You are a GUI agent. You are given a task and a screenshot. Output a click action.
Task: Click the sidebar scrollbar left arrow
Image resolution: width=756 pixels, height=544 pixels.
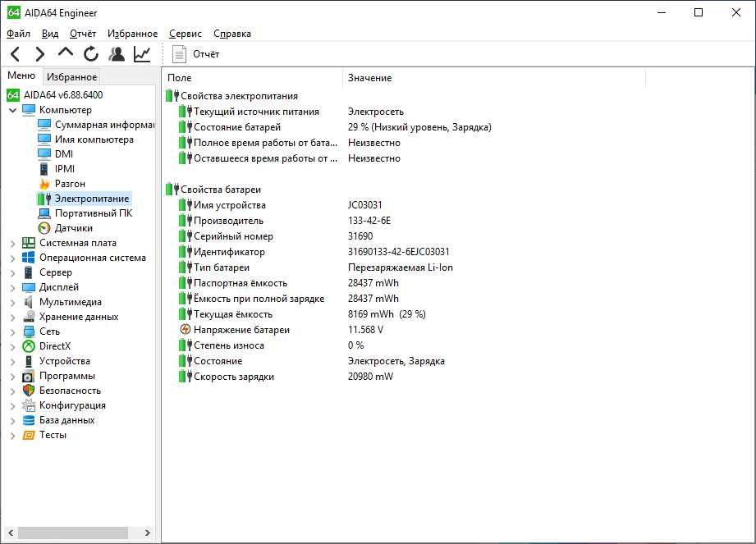(x=11, y=533)
